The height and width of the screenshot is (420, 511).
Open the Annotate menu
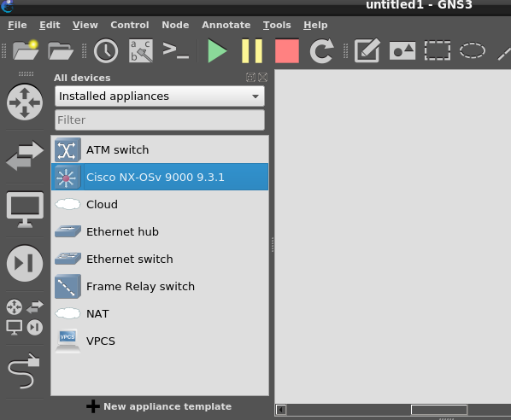[x=226, y=25]
